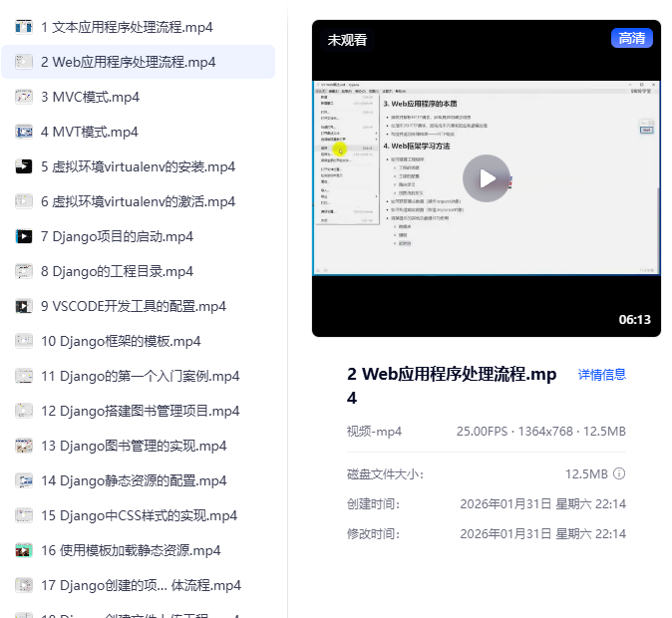
Task: Click the thumbnail icon of 11 Django的第一个入门案例.mp4
Action: tap(24, 376)
